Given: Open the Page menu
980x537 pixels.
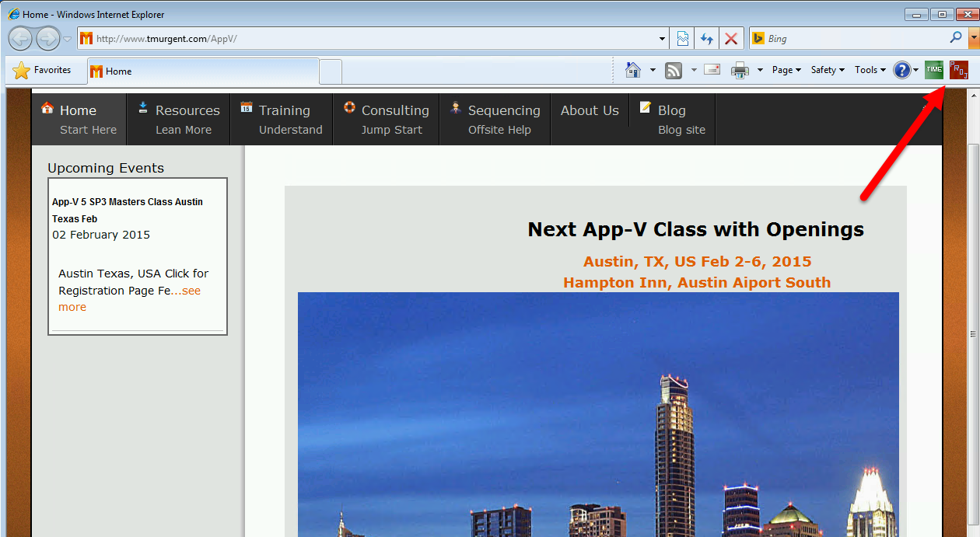Looking at the screenshot, I should [x=786, y=70].
